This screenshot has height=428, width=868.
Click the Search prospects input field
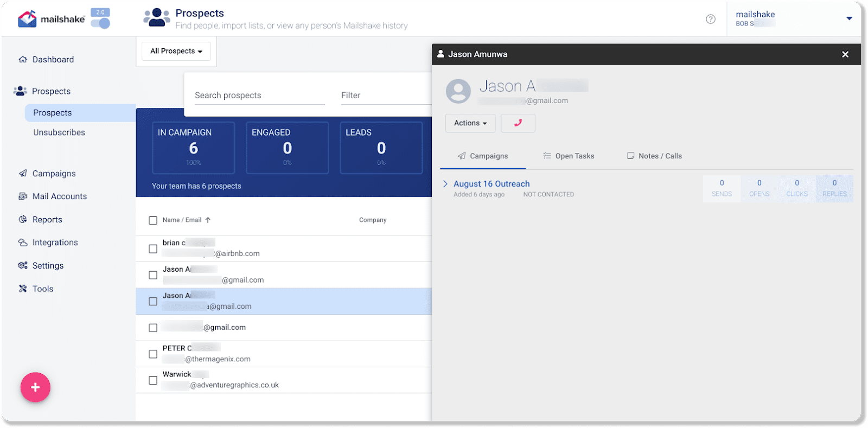pyautogui.click(x=259, y=95)
